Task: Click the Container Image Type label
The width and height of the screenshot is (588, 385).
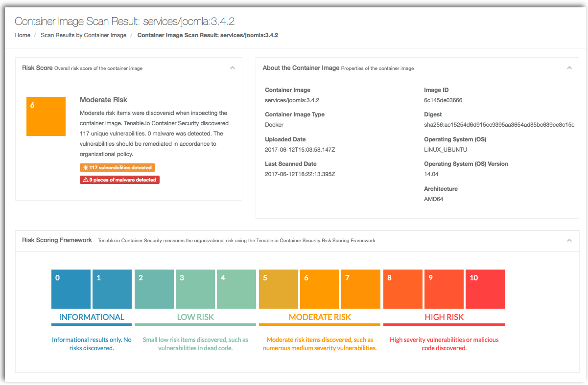Action: click(295, 114)
